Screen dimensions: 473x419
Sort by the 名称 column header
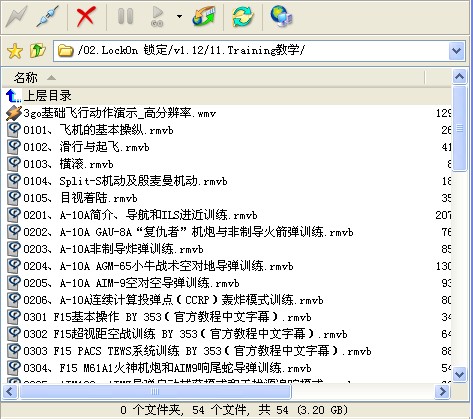213,78
